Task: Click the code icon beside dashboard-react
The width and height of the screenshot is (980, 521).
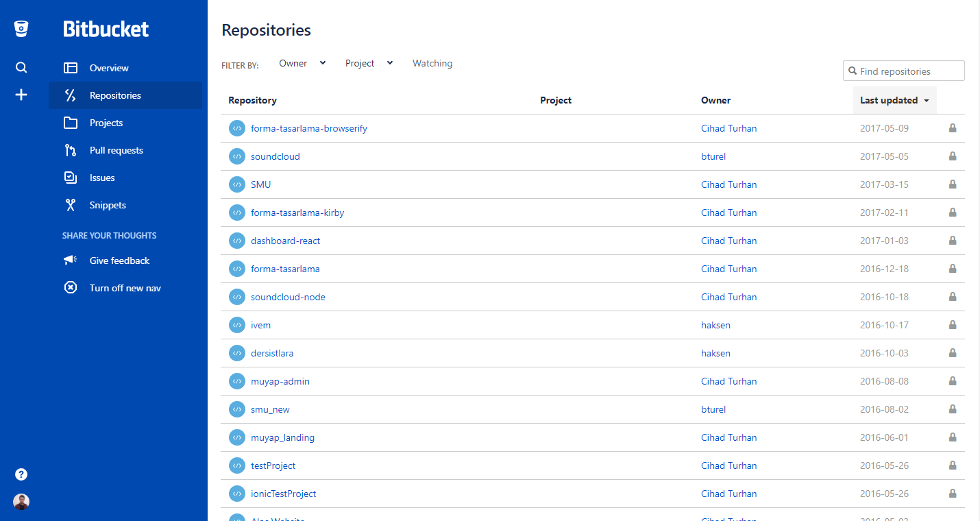Action: tap(236, 241)
